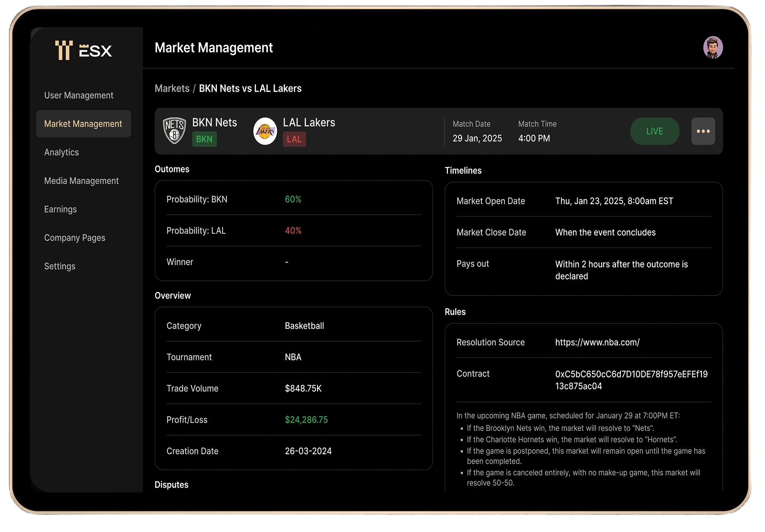Click the match date 29 Jan, 2025
The image size is (765, 532).
[477, 138]
